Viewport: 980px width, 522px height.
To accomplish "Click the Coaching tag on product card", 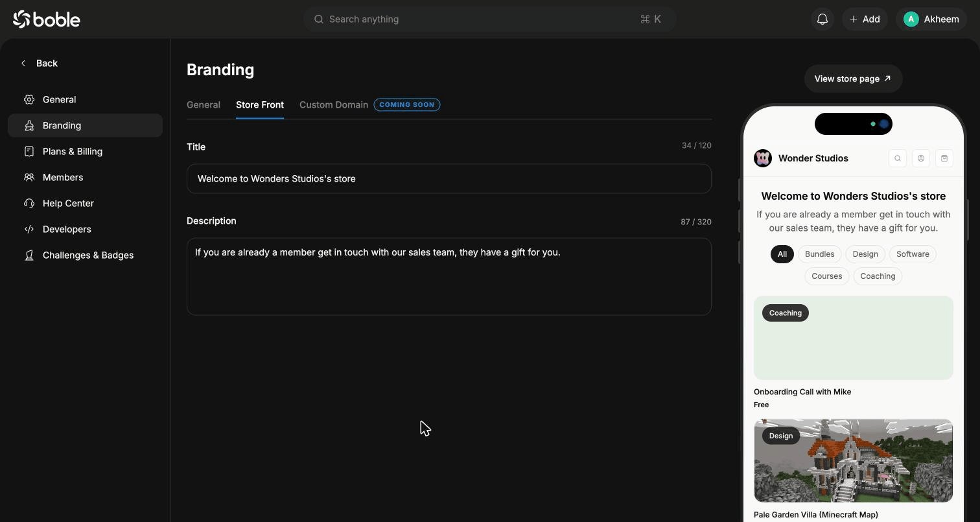I will (x=786, y=313).
